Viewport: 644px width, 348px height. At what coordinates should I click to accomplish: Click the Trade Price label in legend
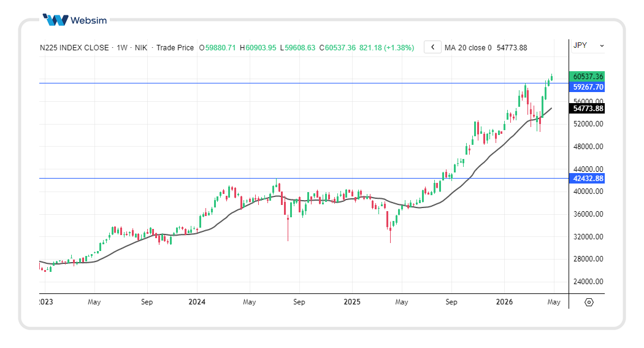[x=175, y=48]
